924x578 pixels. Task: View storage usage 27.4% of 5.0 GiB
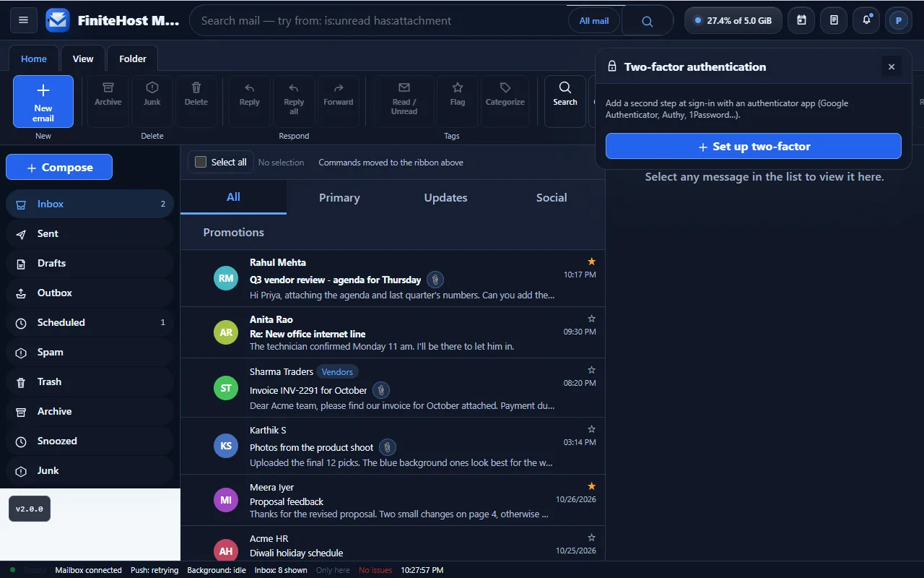733,20
